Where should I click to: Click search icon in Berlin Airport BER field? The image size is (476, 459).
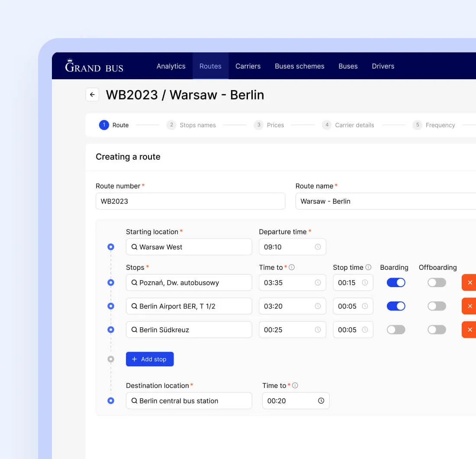pyautogui.click(x=134, y=306)
